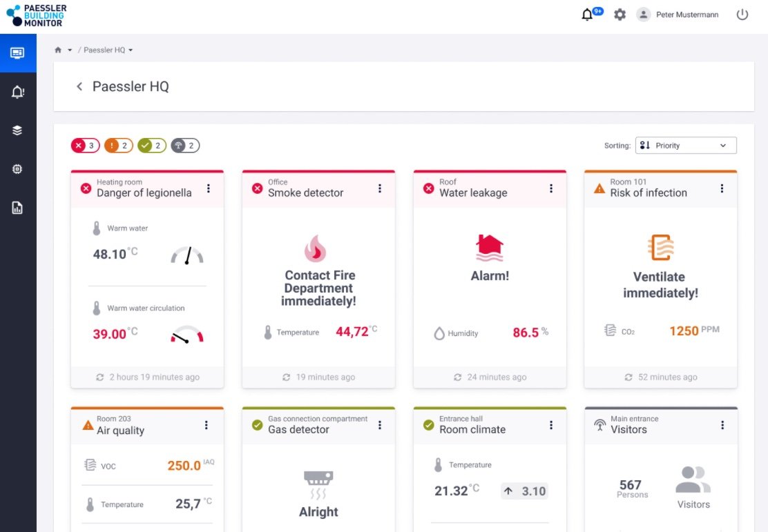Open the devices chip sidebar icon

click(18, 169)
